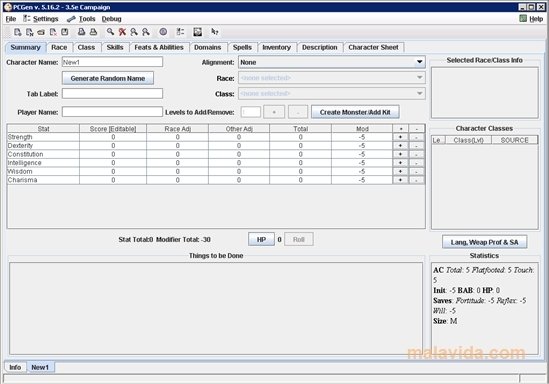Click the context help cursor icon
549x384 pixels.
coord(215,32)
